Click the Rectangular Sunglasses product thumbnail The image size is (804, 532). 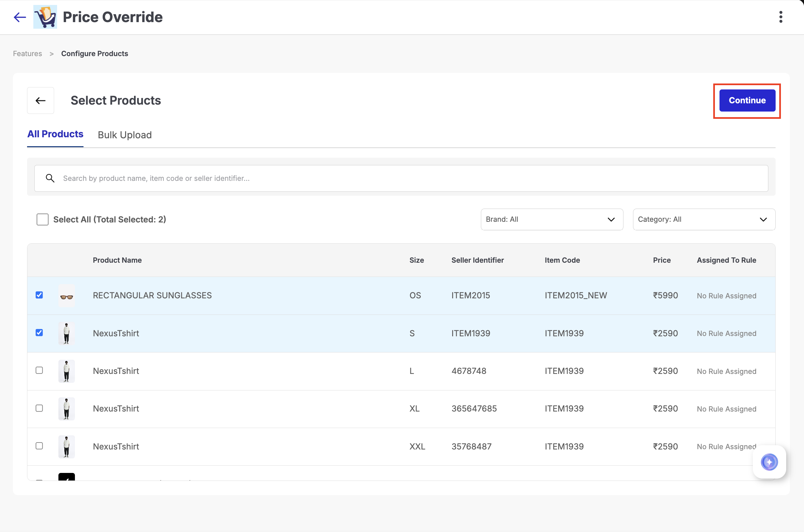point(66,295)
